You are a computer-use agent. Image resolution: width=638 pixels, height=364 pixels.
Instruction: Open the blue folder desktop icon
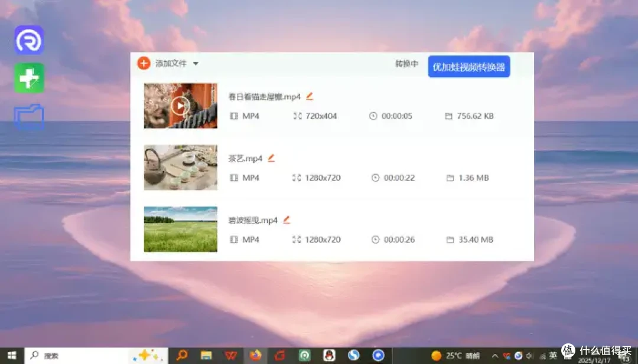(29, 117)
